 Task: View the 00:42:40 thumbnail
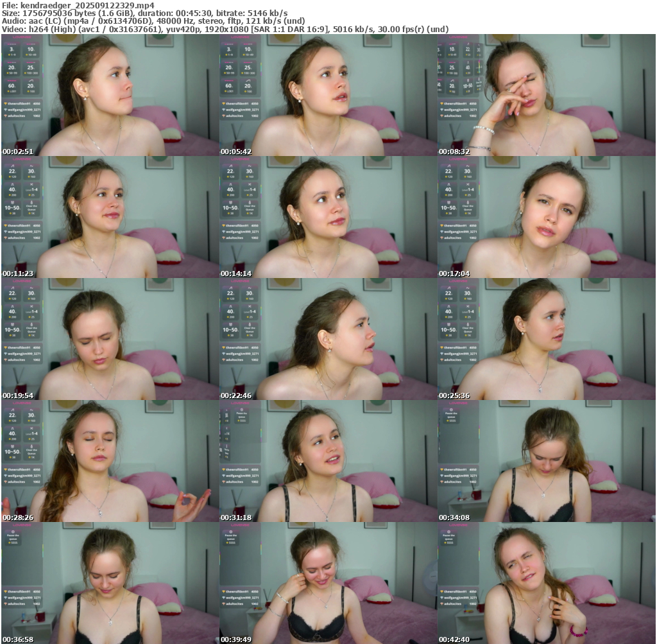point(547,583)
